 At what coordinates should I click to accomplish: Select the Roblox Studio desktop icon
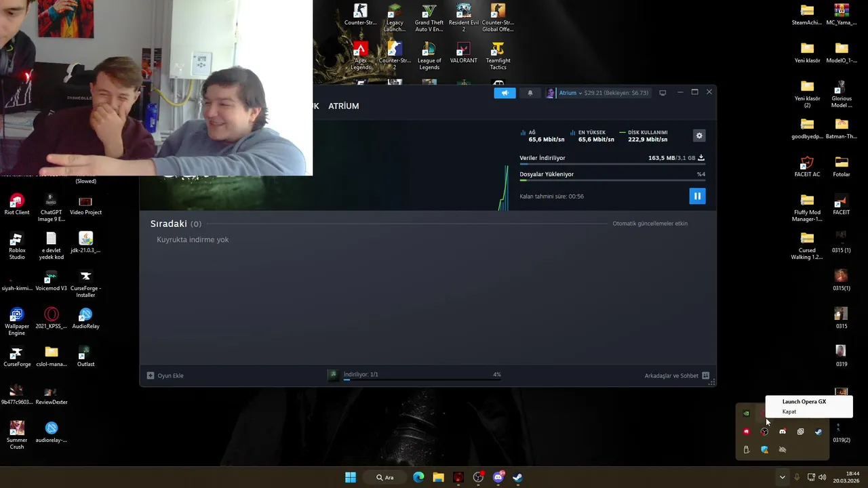[17, 247]
